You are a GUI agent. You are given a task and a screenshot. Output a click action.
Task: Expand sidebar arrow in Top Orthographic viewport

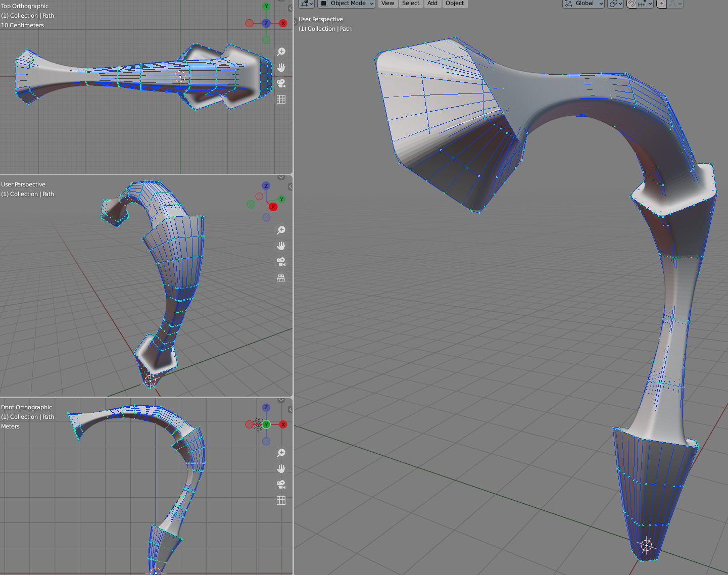(x=290, y=9)
